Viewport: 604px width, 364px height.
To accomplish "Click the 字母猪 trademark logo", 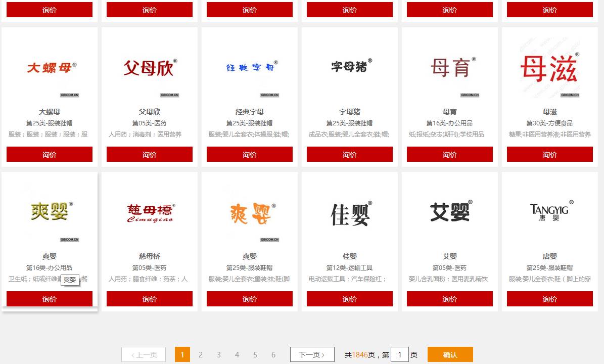I will point(349,68).
